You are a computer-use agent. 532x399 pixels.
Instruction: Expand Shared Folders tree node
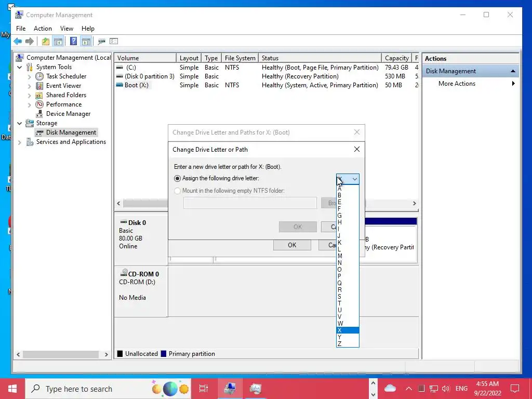coord(29,96)
